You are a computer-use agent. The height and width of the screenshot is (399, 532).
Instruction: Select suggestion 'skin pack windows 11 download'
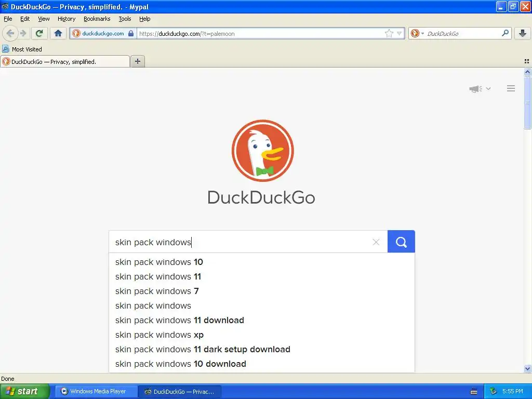(262, 320)
